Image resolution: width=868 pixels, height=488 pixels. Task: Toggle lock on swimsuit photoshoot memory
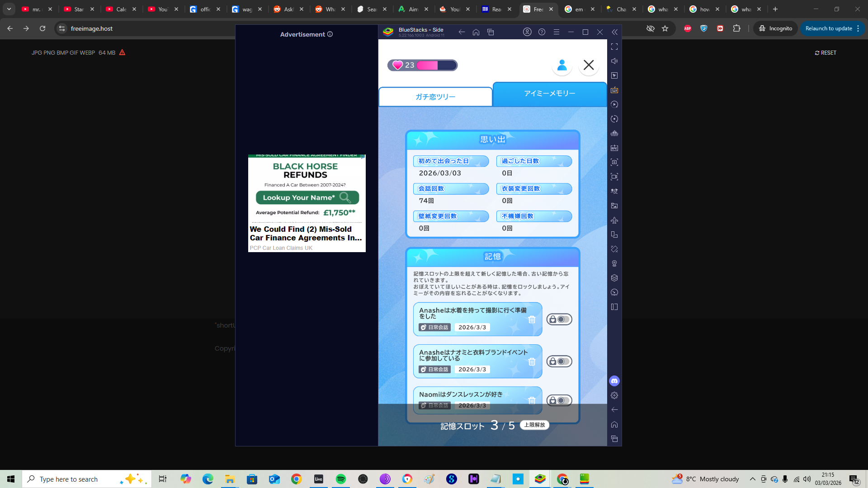click(x=559, y=319)
